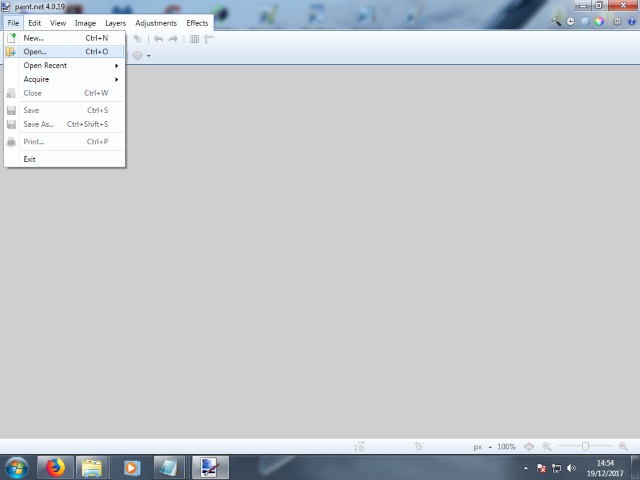Toggle the Colors window wheel icon

pyautogui.click(x=599, y=21)
